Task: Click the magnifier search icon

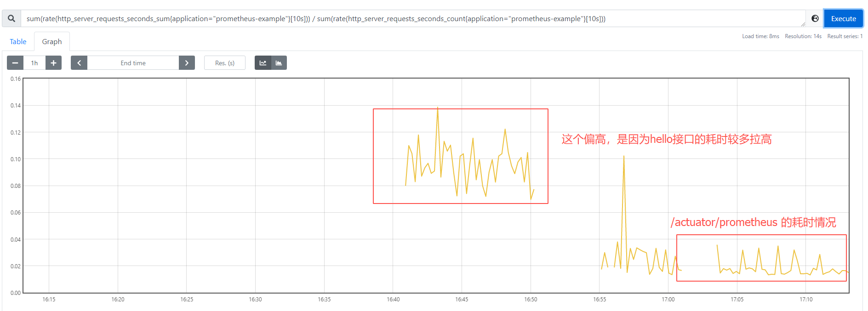Action: [11, 19]
